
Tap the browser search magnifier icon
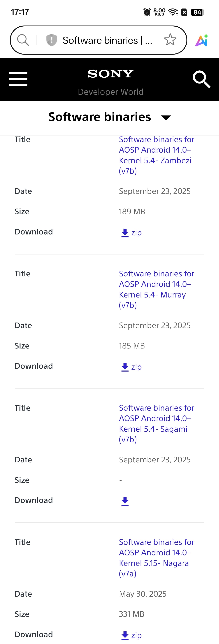tap(23, 40)
